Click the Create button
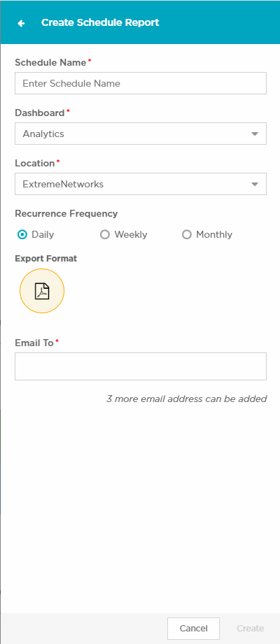 coord(250,629)
